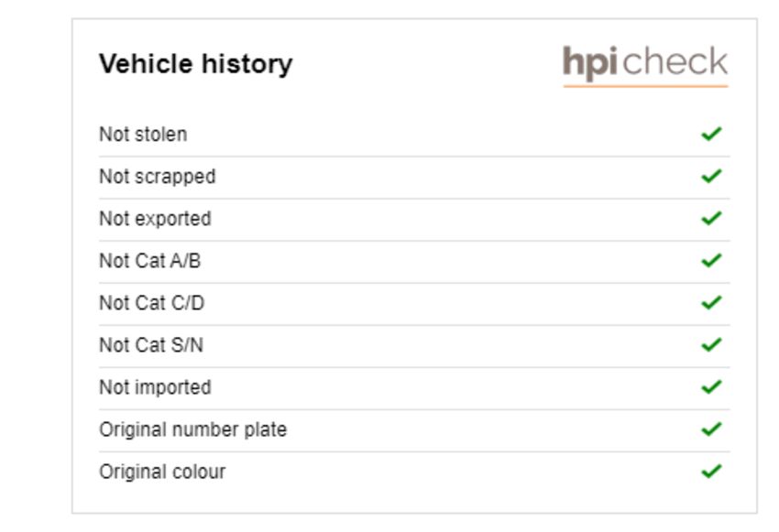Screen dimensions: 779x532
Task: Click the Not scrapped label
Action: [x=158, y=177]
